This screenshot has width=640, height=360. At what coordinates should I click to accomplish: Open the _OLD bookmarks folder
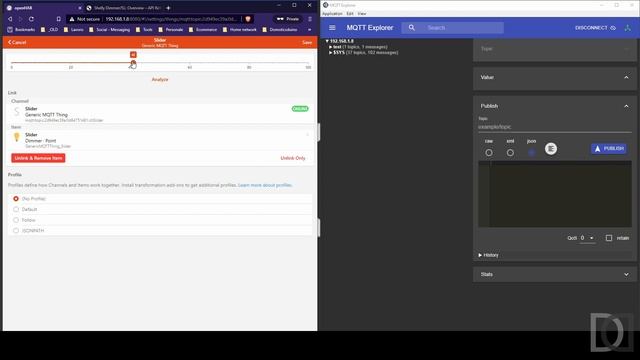tap(49, 29)
